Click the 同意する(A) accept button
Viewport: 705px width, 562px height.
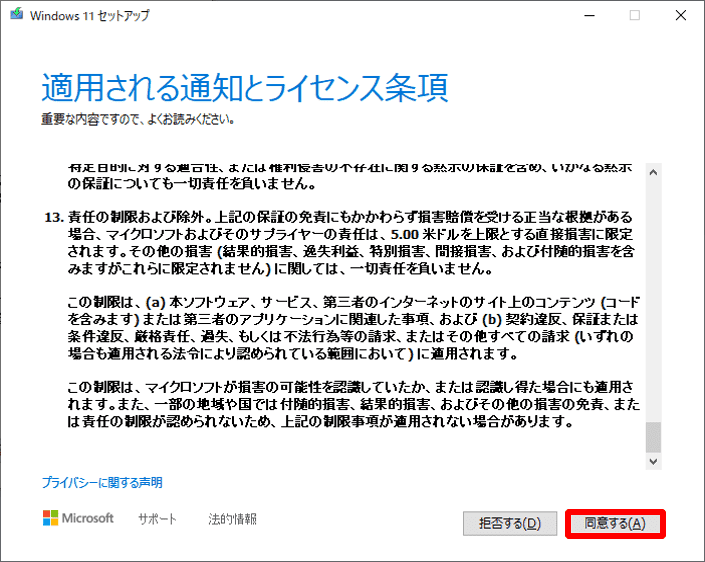(x=615, y=524)
